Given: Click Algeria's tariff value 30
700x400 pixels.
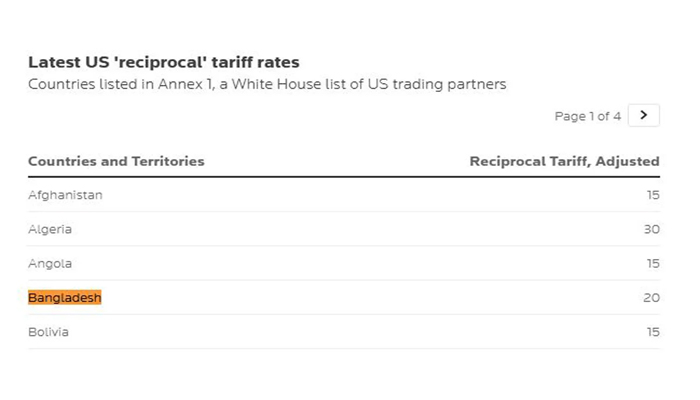Looking at the screenshot, I should pyautogui.click(x=651, y=229).
